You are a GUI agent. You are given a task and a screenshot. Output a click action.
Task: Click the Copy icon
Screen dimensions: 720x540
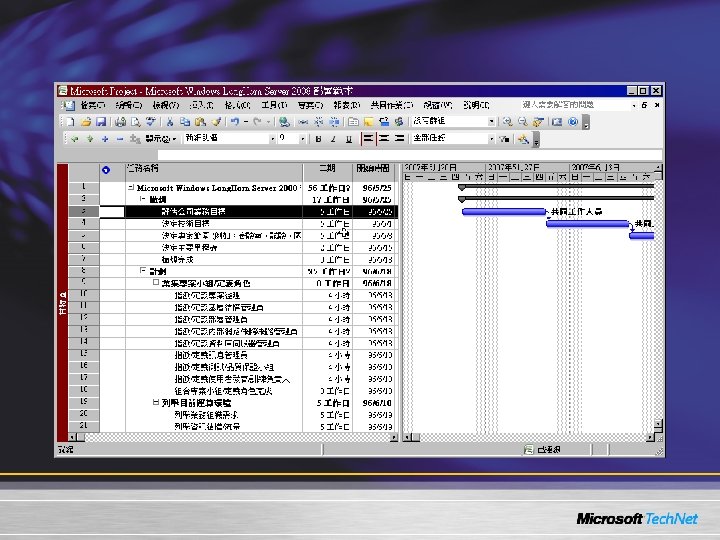click(x=185, y=122)
